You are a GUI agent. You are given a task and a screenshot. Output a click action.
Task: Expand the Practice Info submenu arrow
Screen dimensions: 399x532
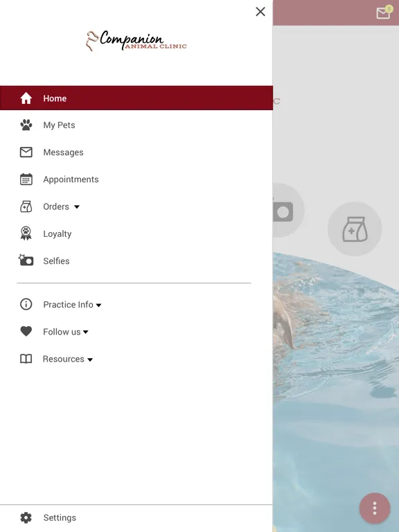[x=99, y=305]
